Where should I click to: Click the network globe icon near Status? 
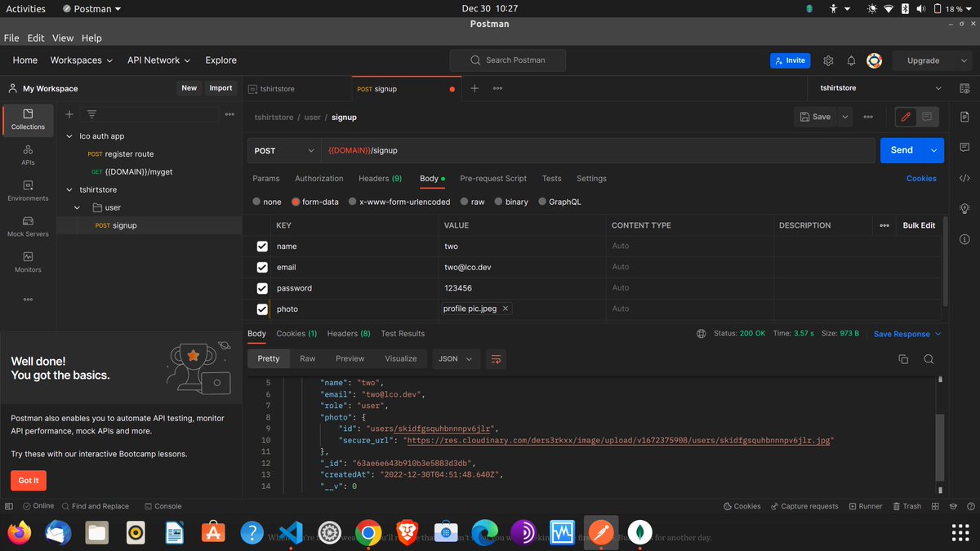click(701, 334)
